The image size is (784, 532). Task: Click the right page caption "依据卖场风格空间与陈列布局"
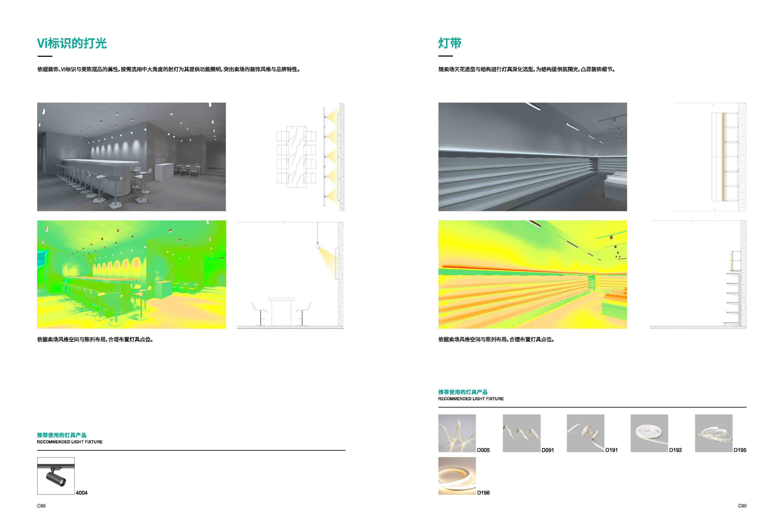tap(497, 339)
